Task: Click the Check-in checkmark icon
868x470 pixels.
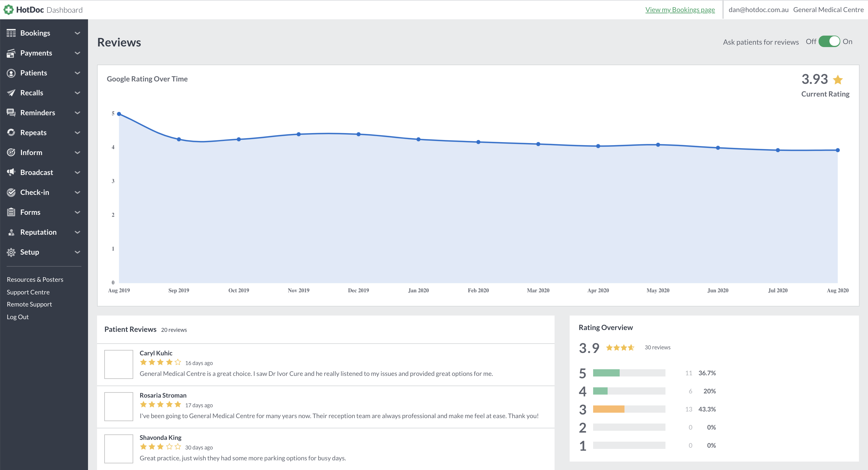Action: [11, 192]
